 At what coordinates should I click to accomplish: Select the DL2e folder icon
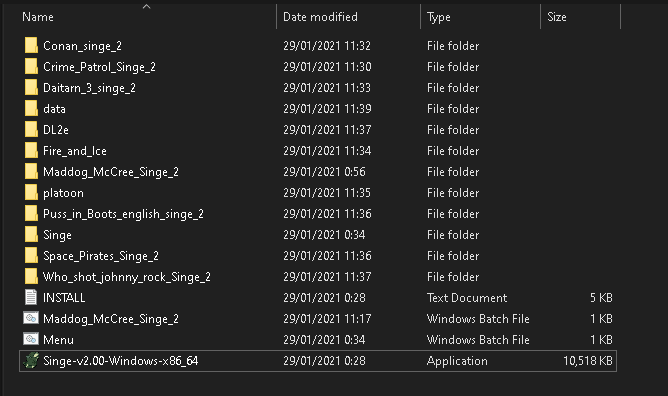[x=31, y=129]
